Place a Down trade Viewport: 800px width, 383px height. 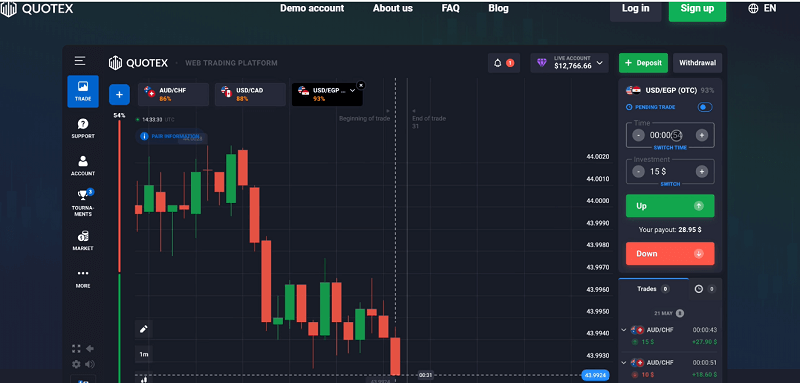click(x=670, y=253)
